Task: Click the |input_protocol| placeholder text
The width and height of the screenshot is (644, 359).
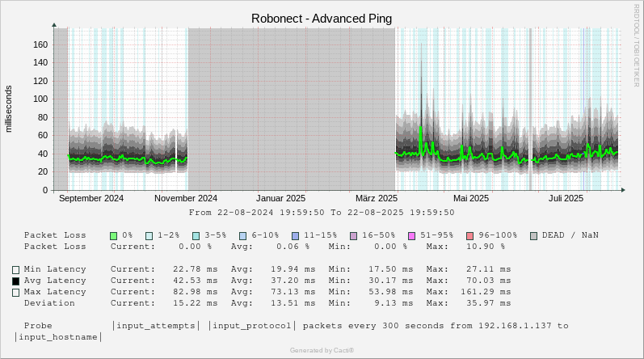Action: (x=252, y=326)
